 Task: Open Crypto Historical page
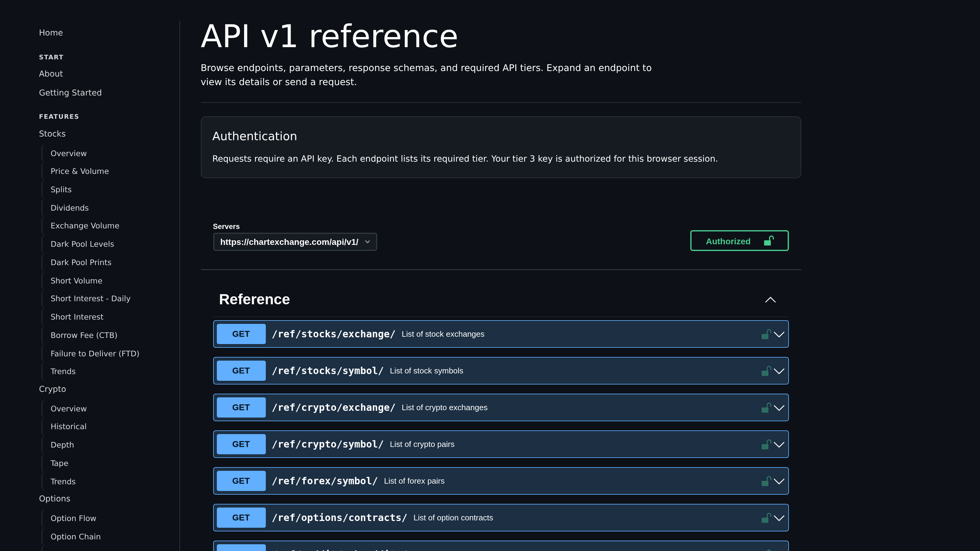[x=69, y=426]
